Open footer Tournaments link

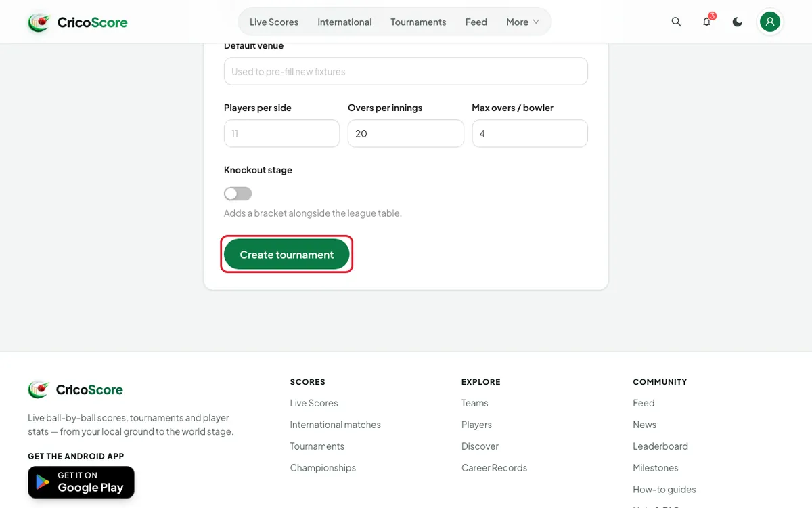click(x=317, y=446)
